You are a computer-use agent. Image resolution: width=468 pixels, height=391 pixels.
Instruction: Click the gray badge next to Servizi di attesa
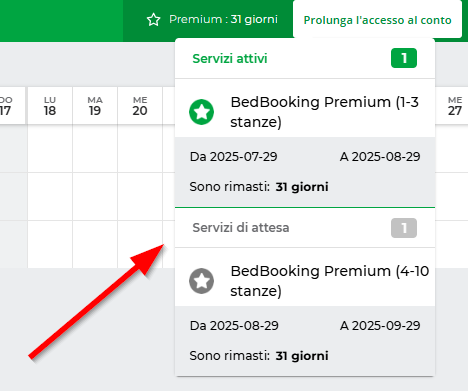point(404,228)
